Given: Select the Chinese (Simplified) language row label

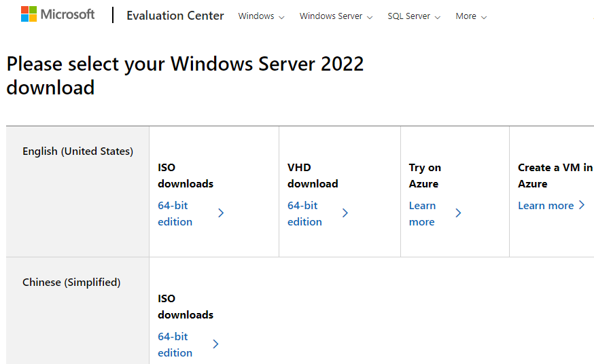Looking at the screenshot, I should [x=71, y=283].
